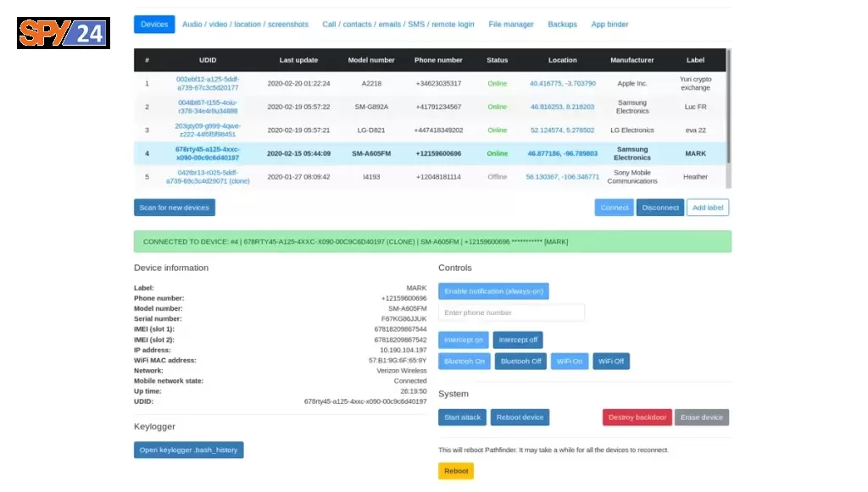868x492 pixels.
Task: Click the Yuri crypto exchange label cell
Action: (x=695, y=84)
